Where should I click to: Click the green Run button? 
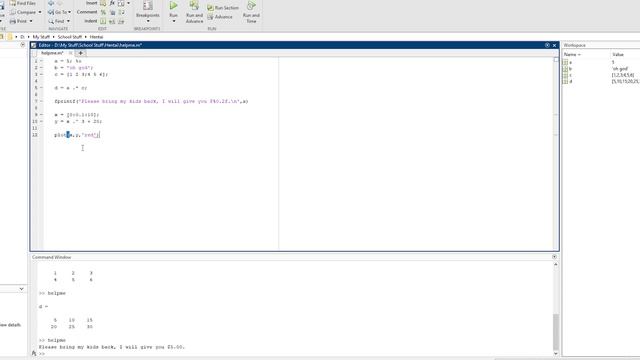coord(173,6)
